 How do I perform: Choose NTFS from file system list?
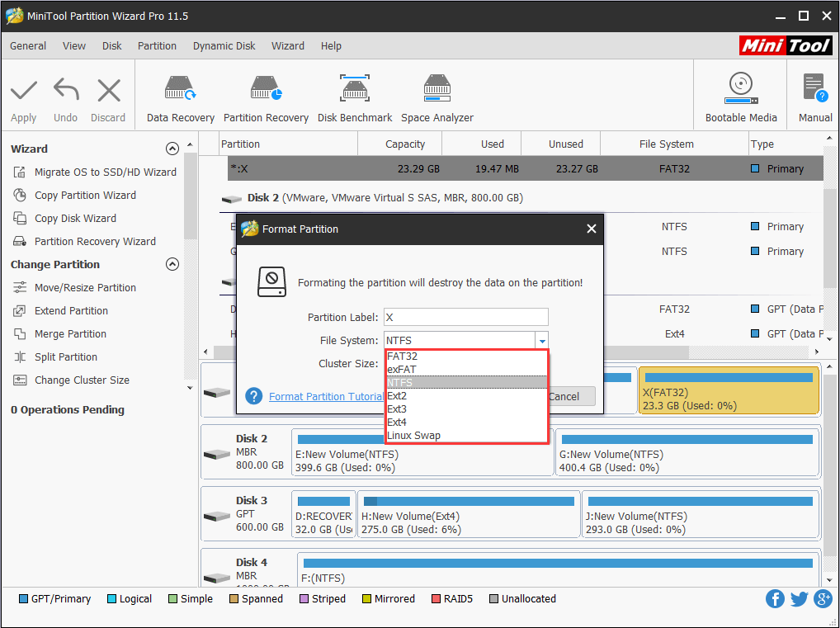(x=466, y=382)
